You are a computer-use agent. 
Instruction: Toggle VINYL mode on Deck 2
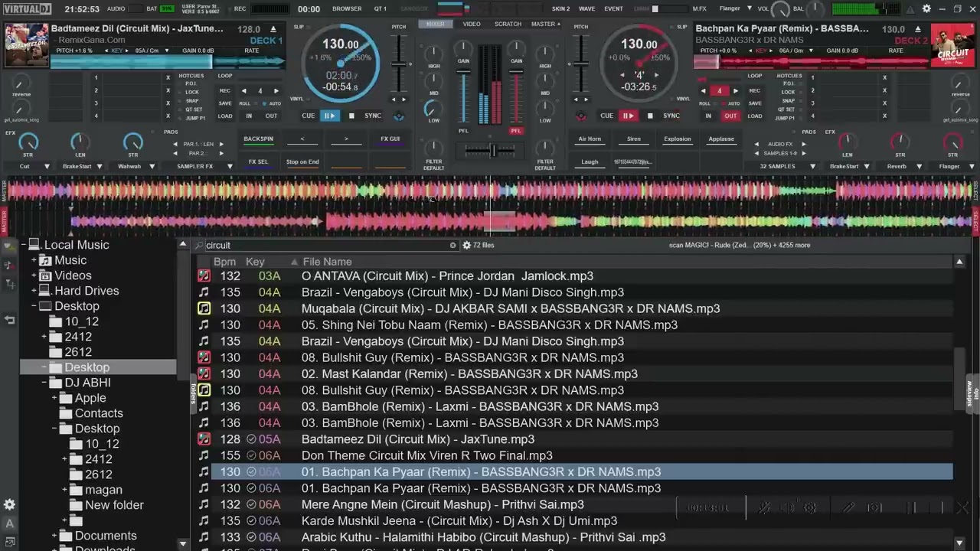pyautogui.click(x=683, y=99)
